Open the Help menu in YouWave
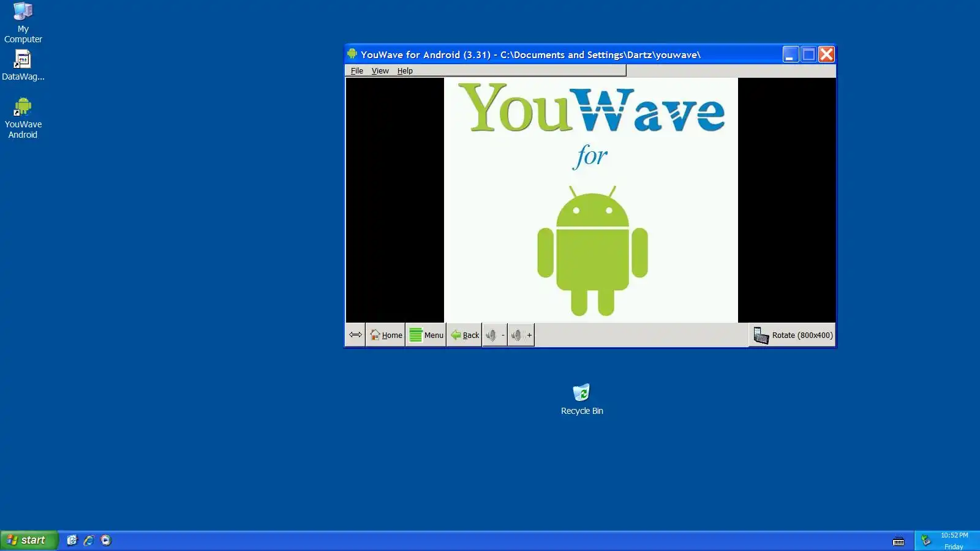 (405, 71)
